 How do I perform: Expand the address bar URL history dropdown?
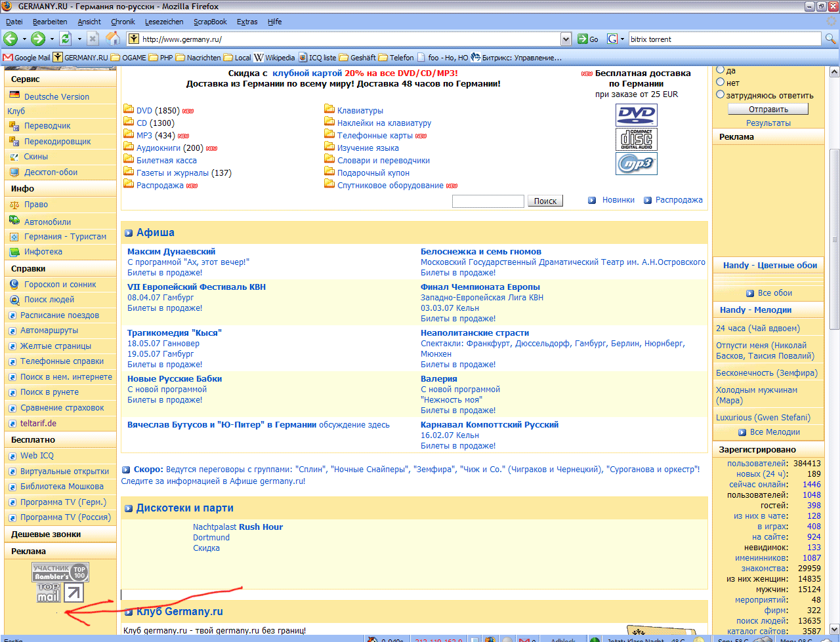point(566,39)
